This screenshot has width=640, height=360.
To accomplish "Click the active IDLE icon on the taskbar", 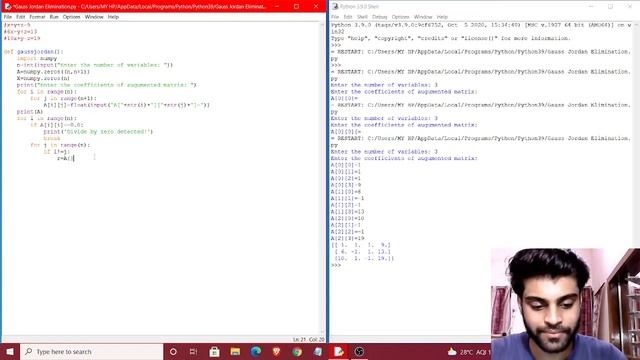I will tap(338, 351).
